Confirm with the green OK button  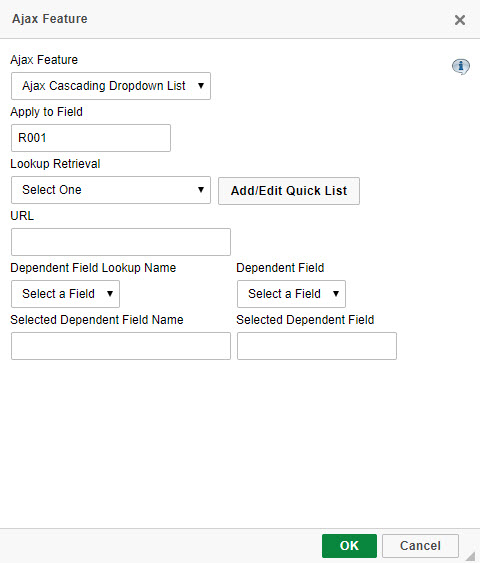(x=349, y=546)
